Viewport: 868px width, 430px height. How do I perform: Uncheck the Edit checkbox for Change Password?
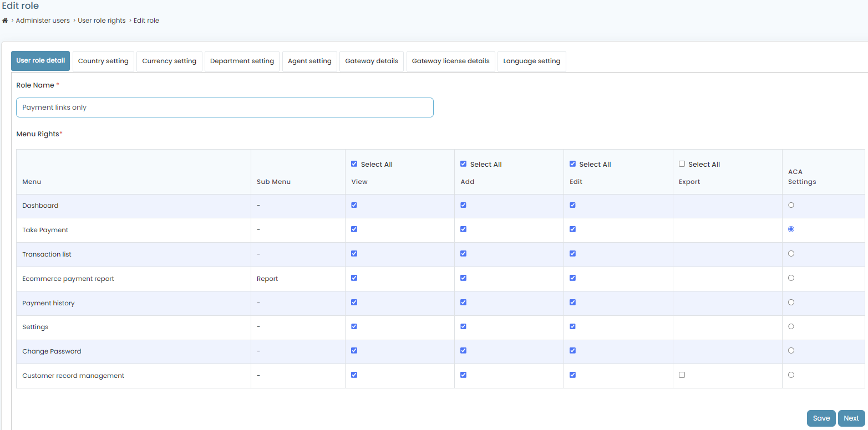click(x=572, y=350)
